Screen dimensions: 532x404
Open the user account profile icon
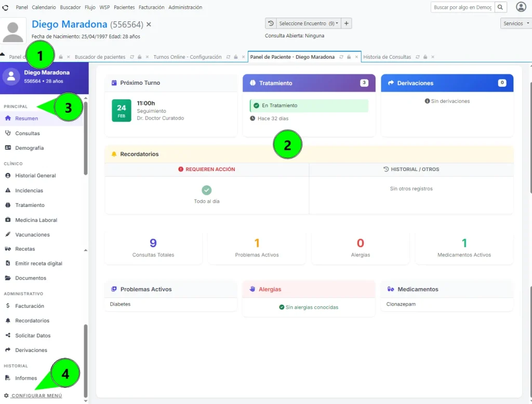tap(521, 7)
